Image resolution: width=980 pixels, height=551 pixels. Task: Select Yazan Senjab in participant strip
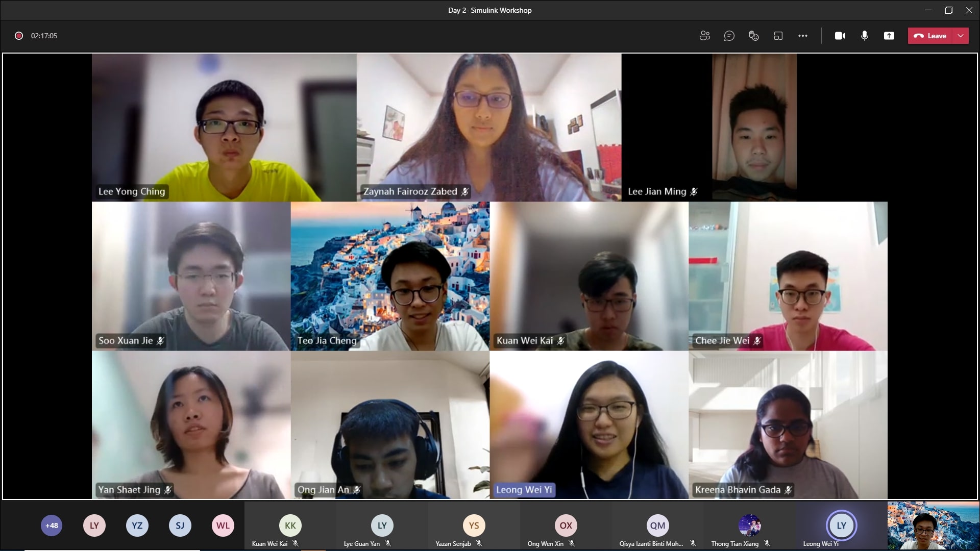click(x=474, y=526)
